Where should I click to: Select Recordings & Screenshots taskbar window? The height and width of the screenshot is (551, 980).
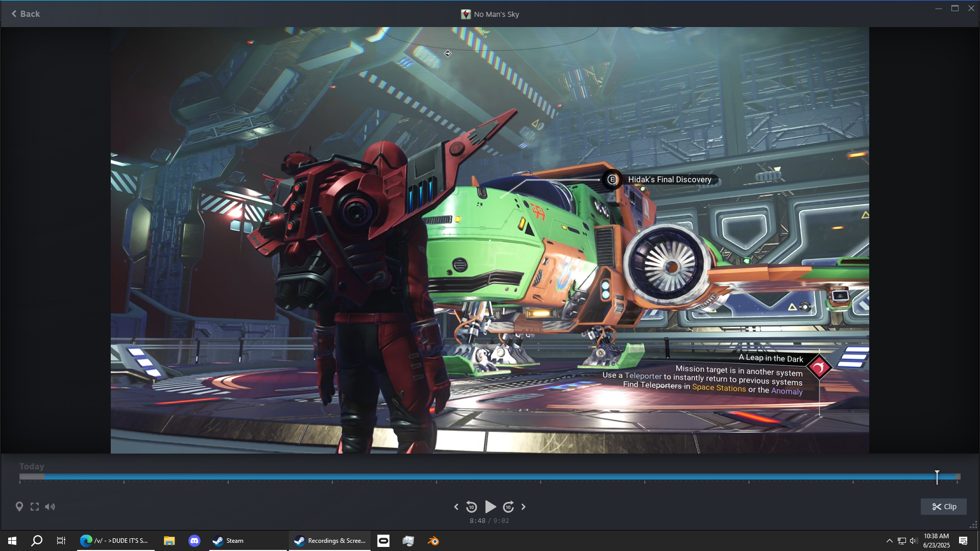tap(330, 541)
